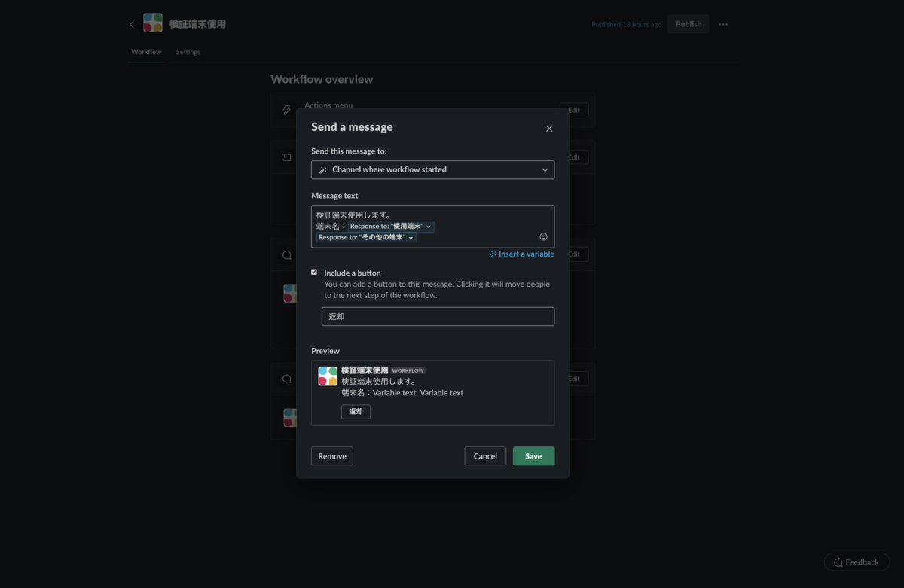Open the more options ellipsis menu

(x=723, y=24)
